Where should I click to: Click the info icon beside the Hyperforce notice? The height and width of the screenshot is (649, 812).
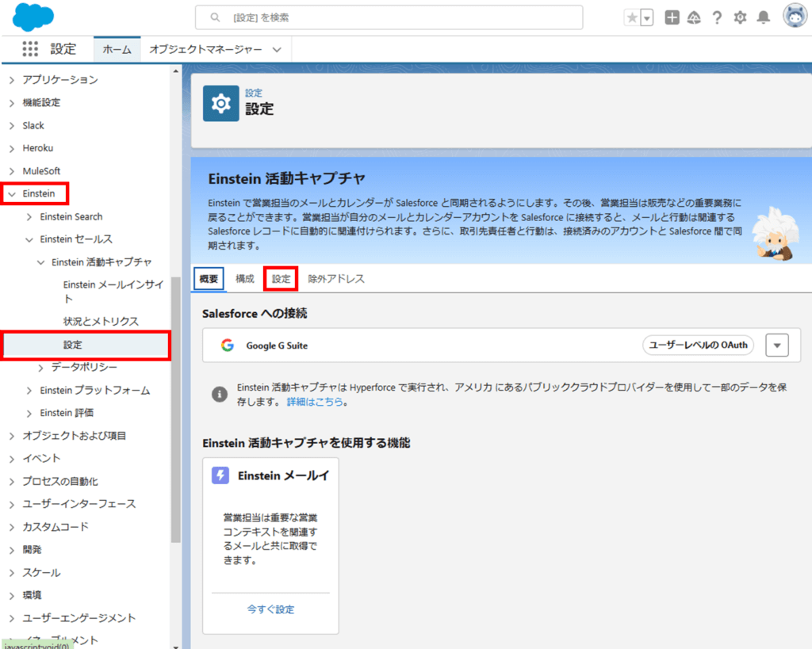pos(220,394)
